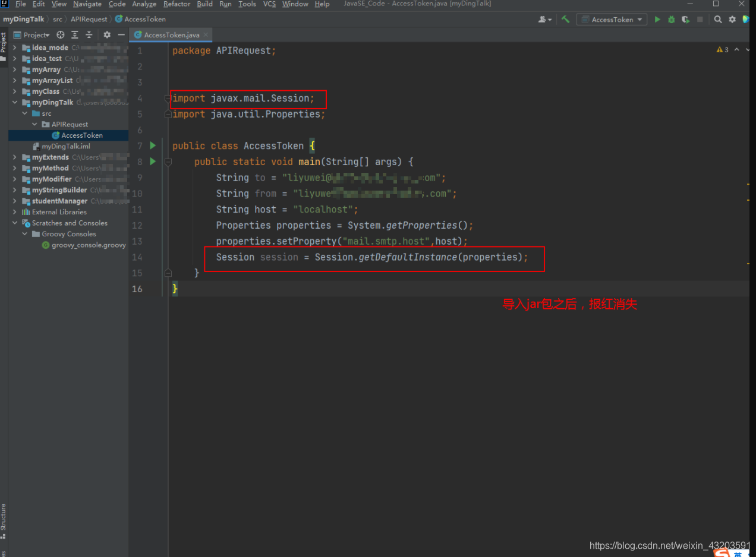This screenshot has width=756, height=557.
Task: Select opened file locate target icon
Action: pyautogui.click(x=61, y=35)
